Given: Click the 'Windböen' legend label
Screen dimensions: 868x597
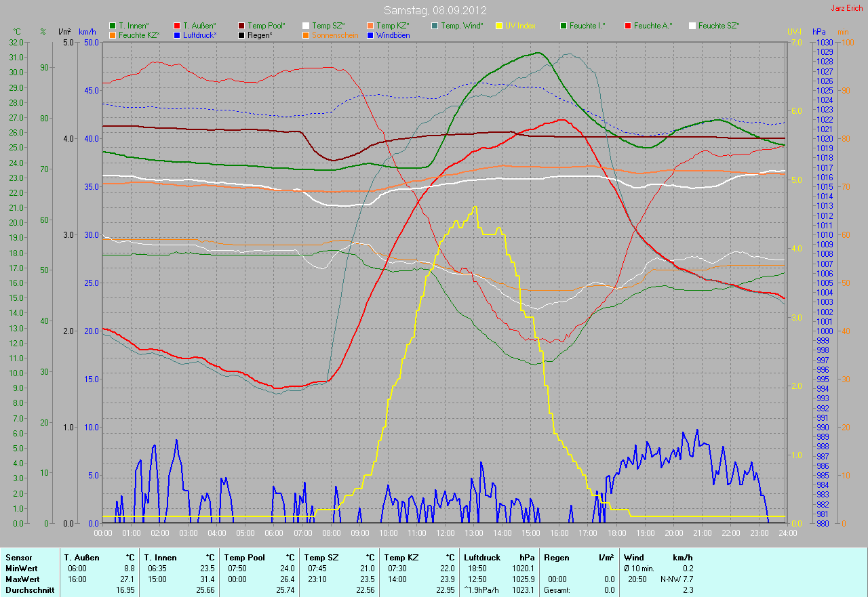Looking at the screenshot, I should click(393, 35).
